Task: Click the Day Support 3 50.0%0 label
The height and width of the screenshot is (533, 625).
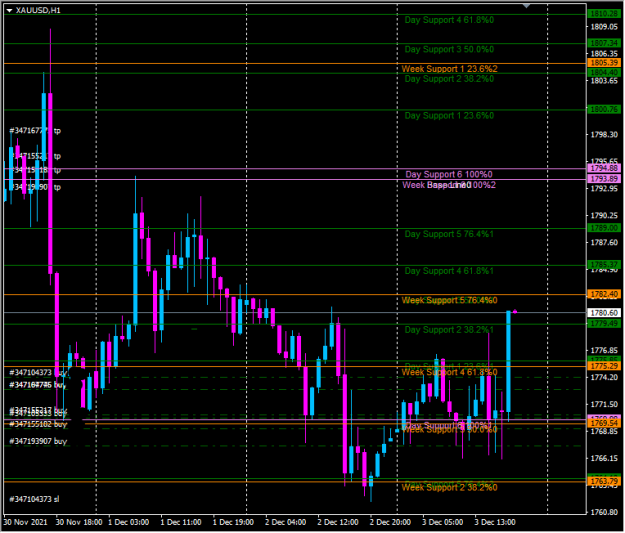Action: click(x=449, y=49)
